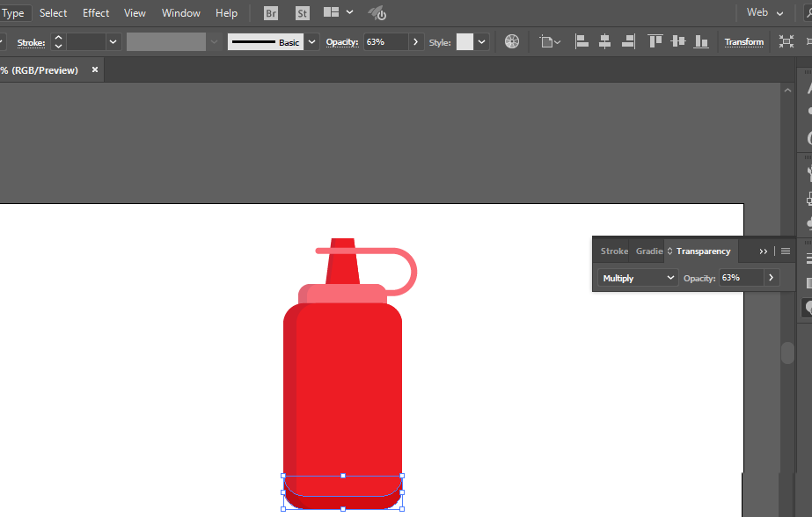Click the underlined Stroke label in control bar
Image resolution: width=812 pixels, height=517 pixels.
pos(31,42)
